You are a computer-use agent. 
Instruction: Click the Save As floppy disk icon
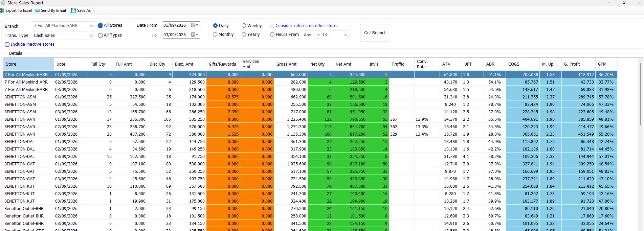(73, 10)
